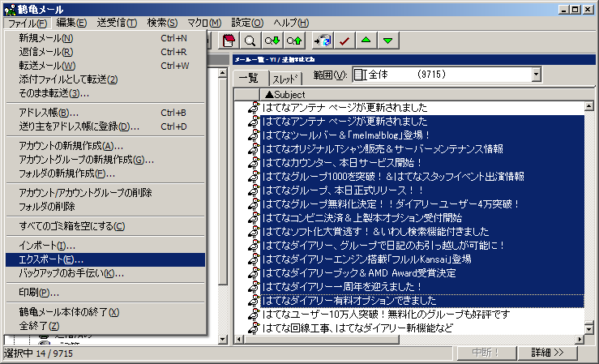
Task: Select 添付ファイルとして転送(2) menu entry
Action: [x=105, y=79]
